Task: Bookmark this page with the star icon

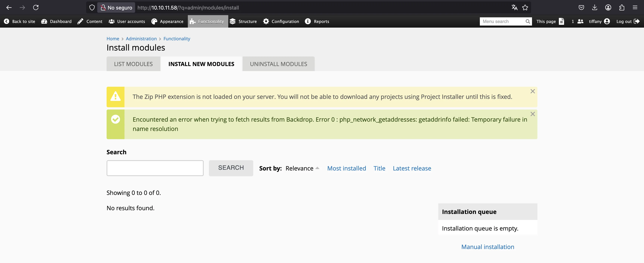Action: [x=525, y=7]
